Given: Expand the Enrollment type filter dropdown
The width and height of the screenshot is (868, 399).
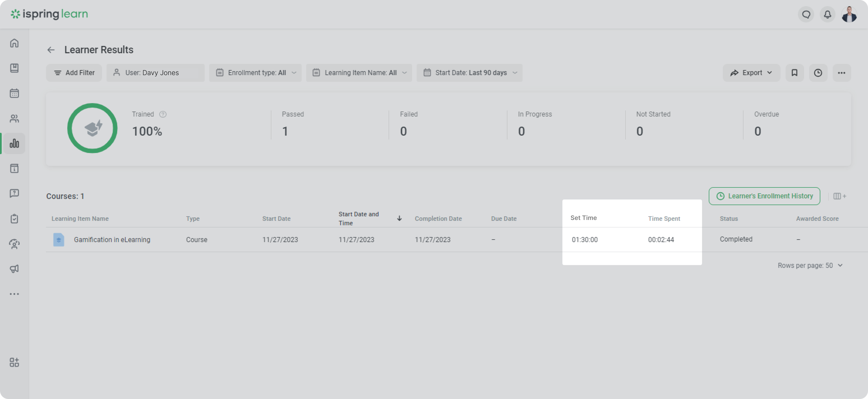Looking at the screenshot, I should tap(255, 73).
